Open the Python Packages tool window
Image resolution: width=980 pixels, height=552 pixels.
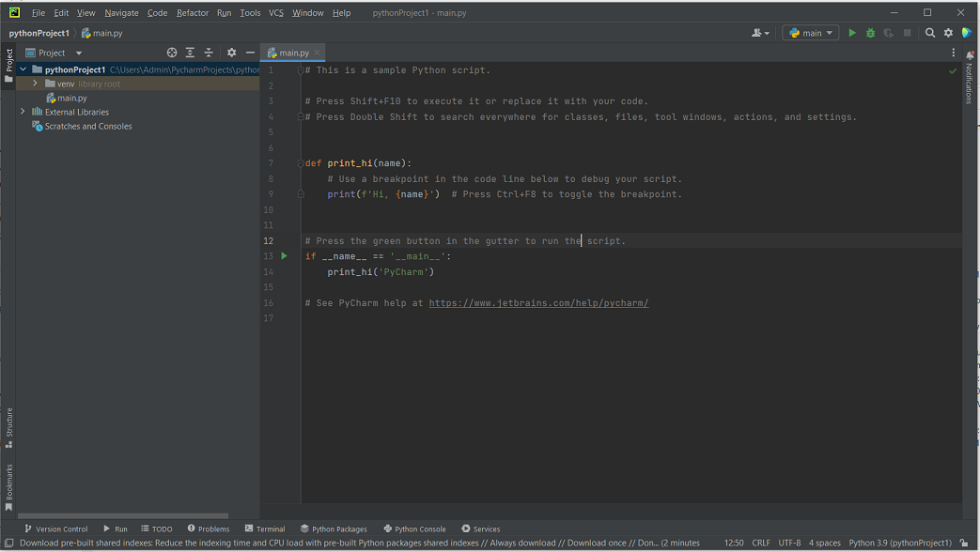(334, 529)
